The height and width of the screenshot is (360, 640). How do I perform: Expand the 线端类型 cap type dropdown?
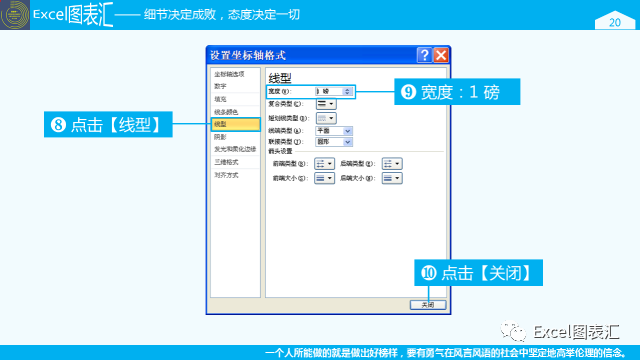pyautogui.click(x=334, y=131)
